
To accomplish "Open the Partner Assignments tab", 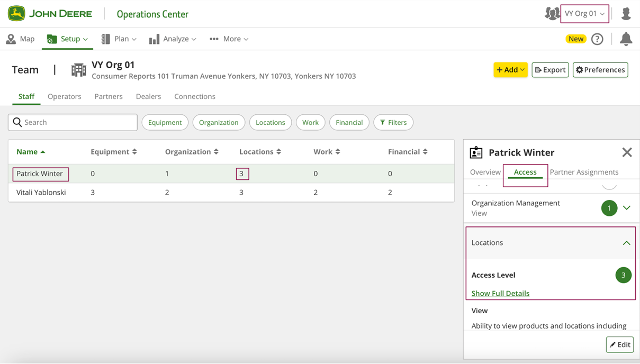I will [584, 172].
